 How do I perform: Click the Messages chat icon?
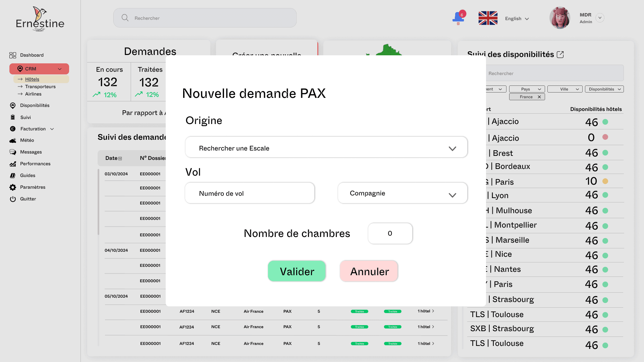(13, 152)
